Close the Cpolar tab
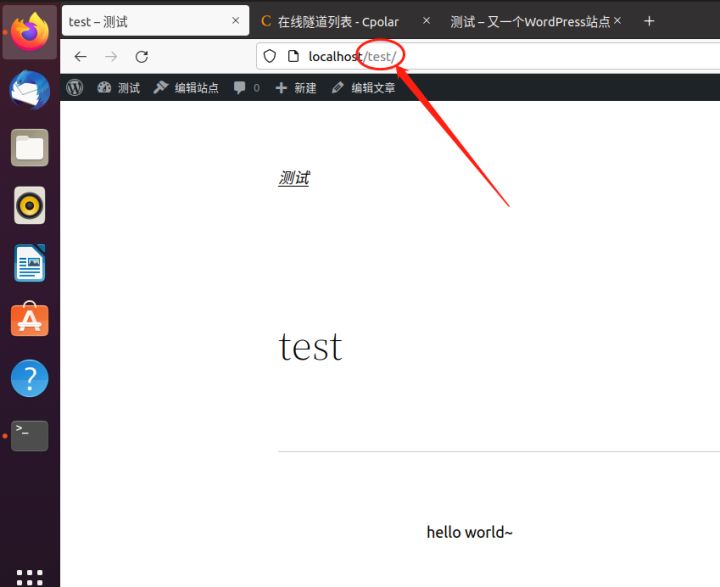 point(427,21)
